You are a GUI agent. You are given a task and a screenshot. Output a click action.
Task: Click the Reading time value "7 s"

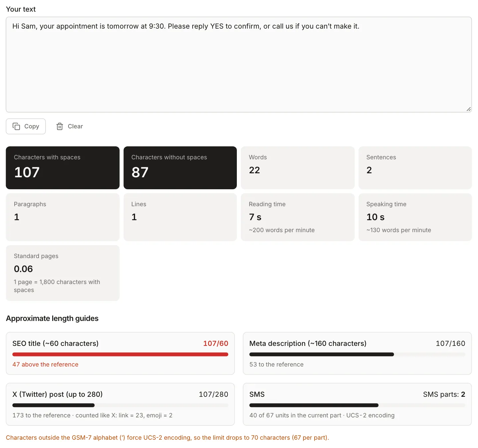tap(255, 217)
